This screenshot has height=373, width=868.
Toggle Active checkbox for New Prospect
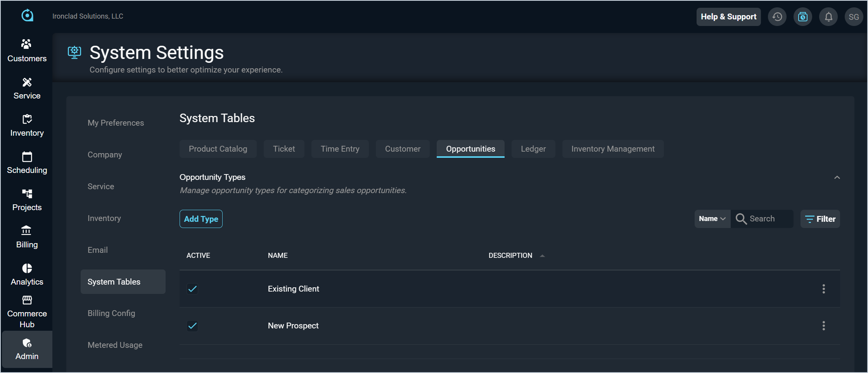point(192,326)
